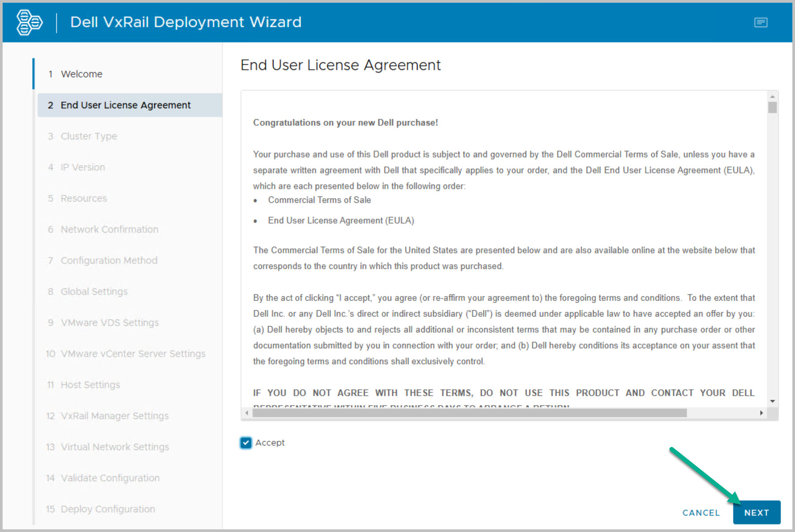Click the scroll left arrow in license box

(x=247, y=413)
